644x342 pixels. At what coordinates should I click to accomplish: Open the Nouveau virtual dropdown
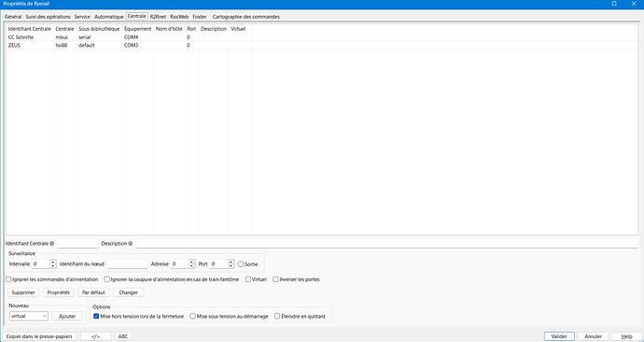click(x=28, y=316)
